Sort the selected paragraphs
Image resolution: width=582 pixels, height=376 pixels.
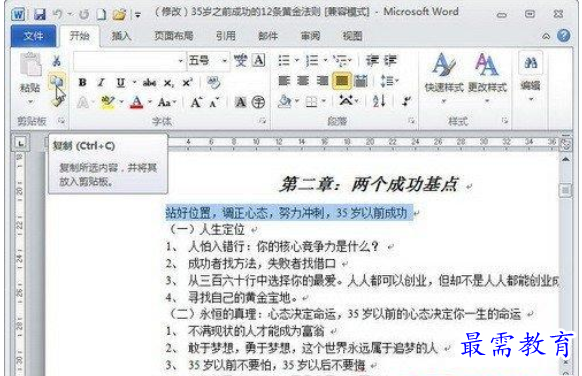[379, 101]
